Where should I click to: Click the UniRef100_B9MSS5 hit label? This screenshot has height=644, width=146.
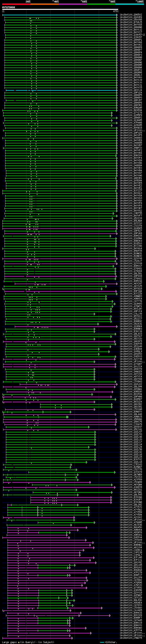[131, 236]
